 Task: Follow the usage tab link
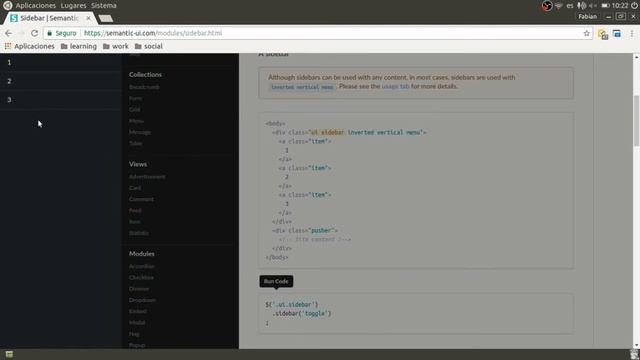point(395,86)
